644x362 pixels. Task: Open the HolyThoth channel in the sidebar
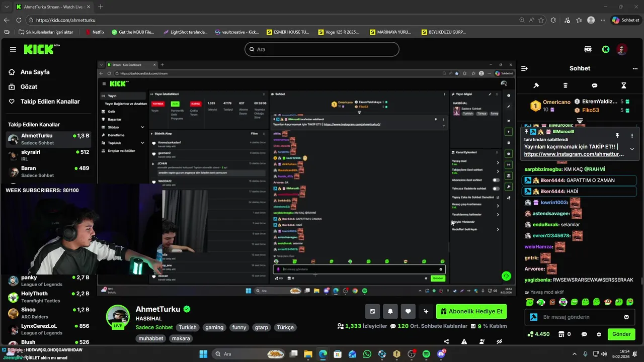coord(48,297)
